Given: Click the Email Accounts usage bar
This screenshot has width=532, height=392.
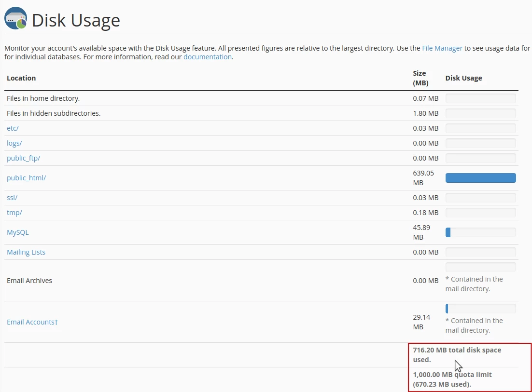Looking at the screenshot, I should coord(480,308).
